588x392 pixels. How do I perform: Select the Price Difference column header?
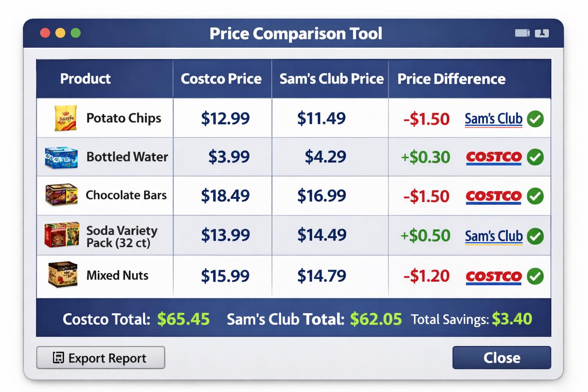[x=451, y=79]
